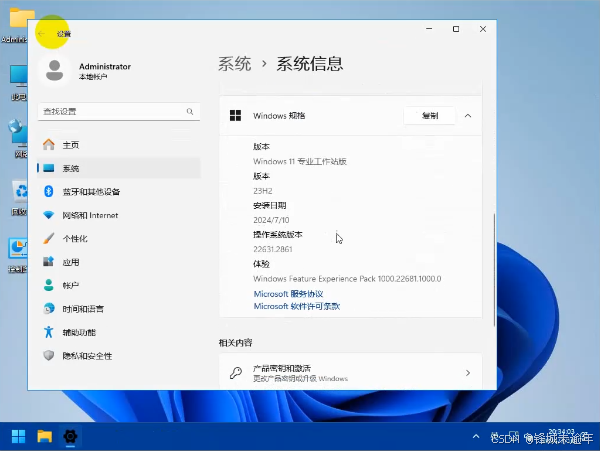Open the paintbrush icon for 个性化

click(x=49, y=238)
